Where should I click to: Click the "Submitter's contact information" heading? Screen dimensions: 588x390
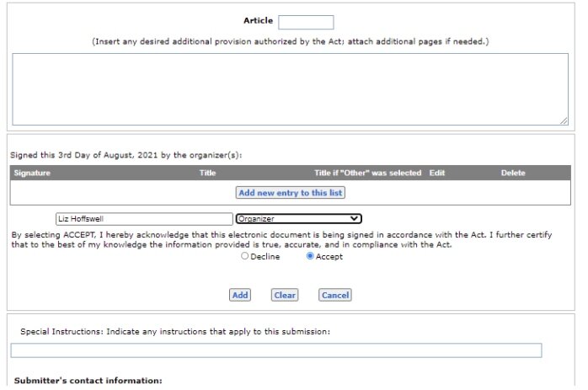coord(88,381)
